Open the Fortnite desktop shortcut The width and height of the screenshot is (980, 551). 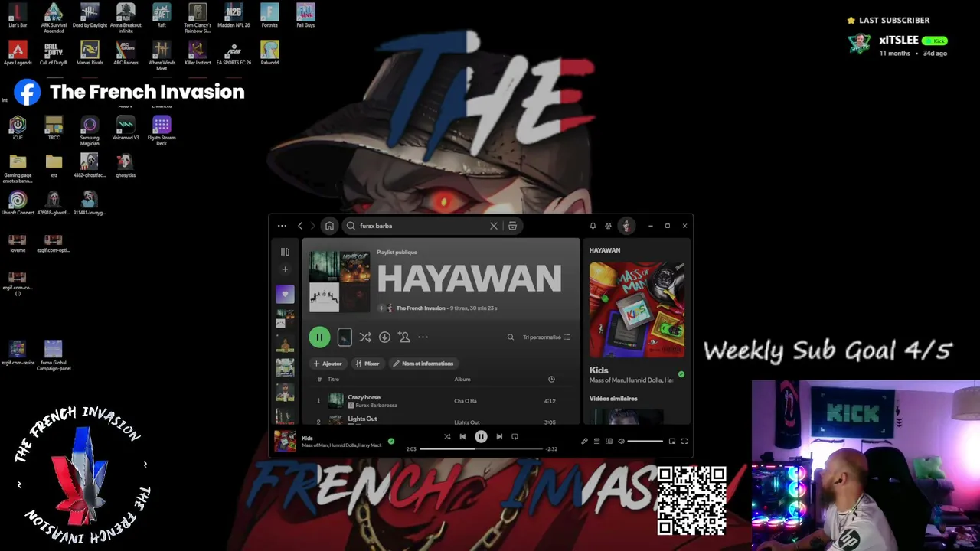[x=269, y=15]
